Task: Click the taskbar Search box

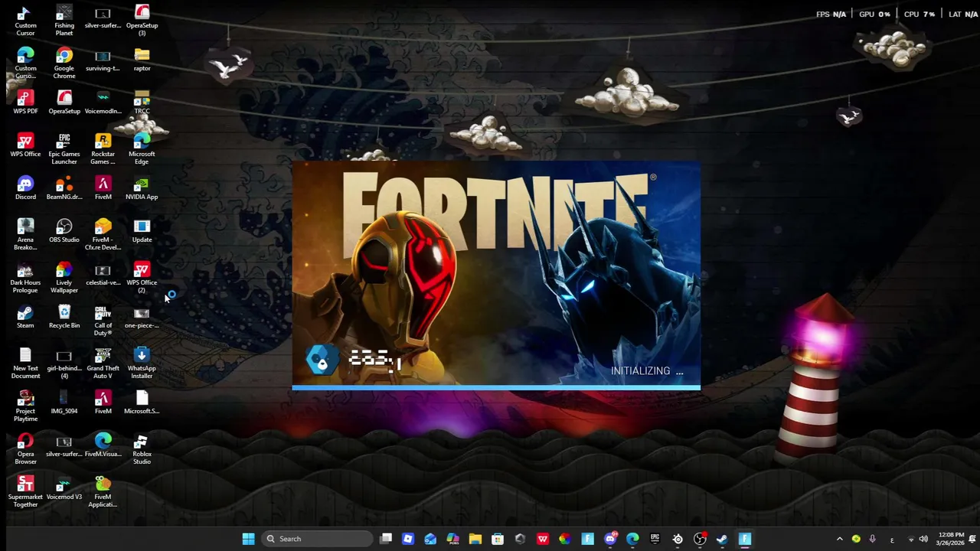Action: (x=317, y=539)
